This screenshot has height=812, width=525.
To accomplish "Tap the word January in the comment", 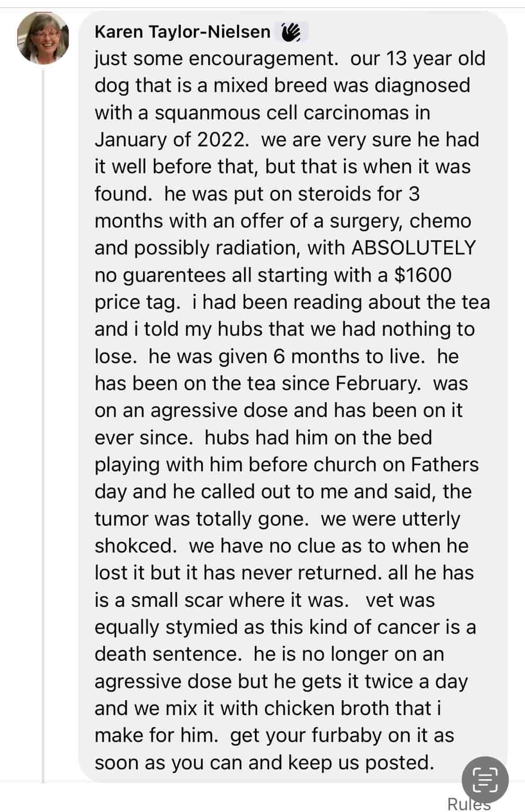I will (131, 140).
